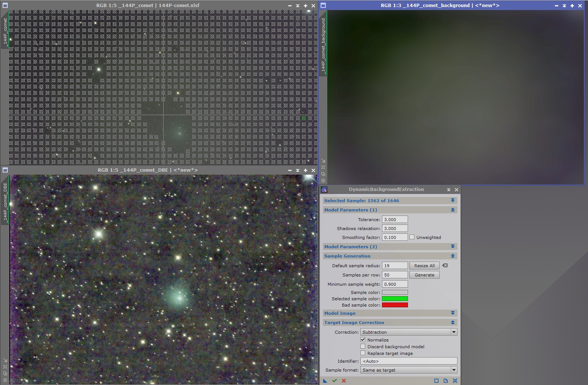588x385 pixels.
Task: Click the Minimum sample weight field
Action: pos(395,284)
